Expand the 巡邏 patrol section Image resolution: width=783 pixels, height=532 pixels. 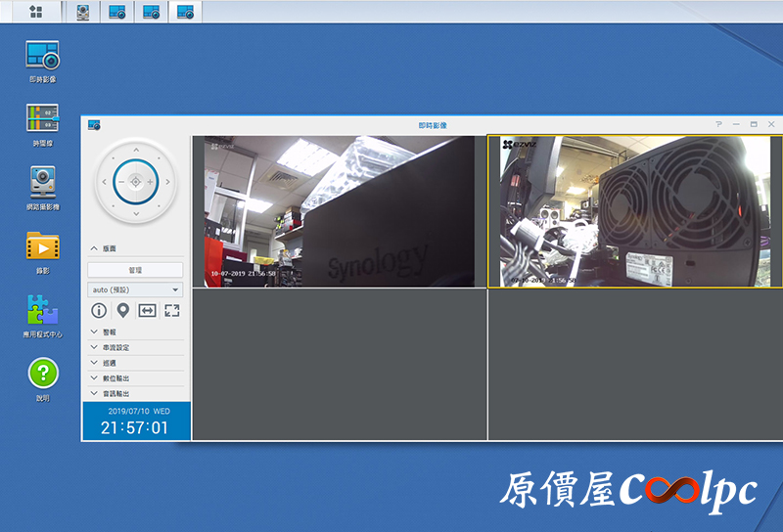(135, 363)
